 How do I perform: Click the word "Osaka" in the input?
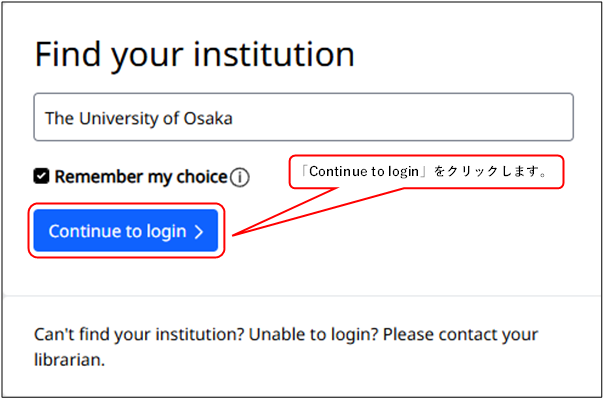tap(209, 118)
